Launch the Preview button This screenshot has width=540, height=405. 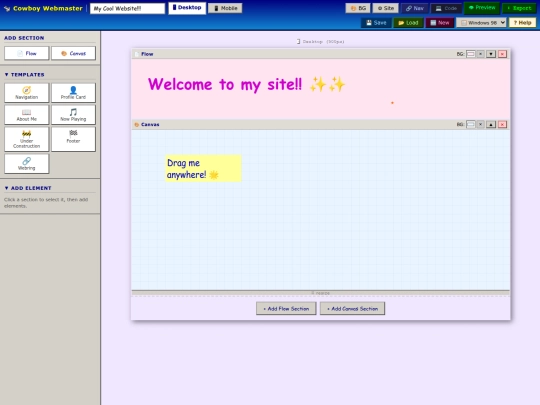pos(481,8)
